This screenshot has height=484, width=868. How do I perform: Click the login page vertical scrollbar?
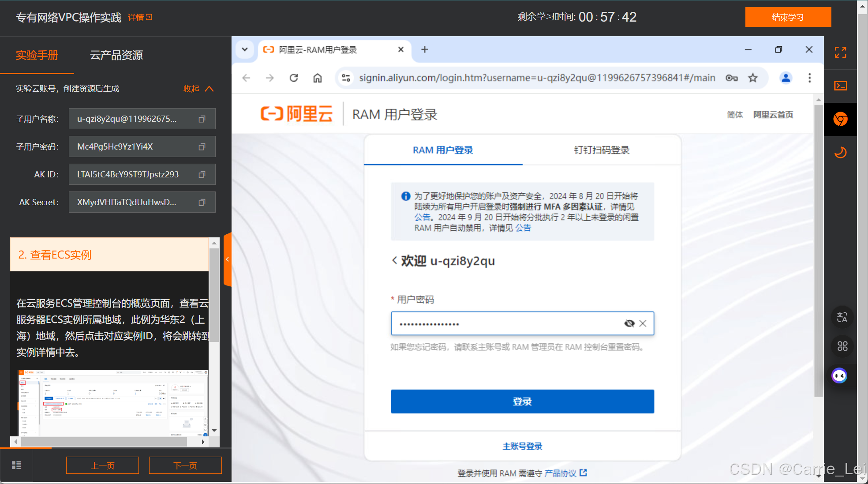[x=818, y=251]
